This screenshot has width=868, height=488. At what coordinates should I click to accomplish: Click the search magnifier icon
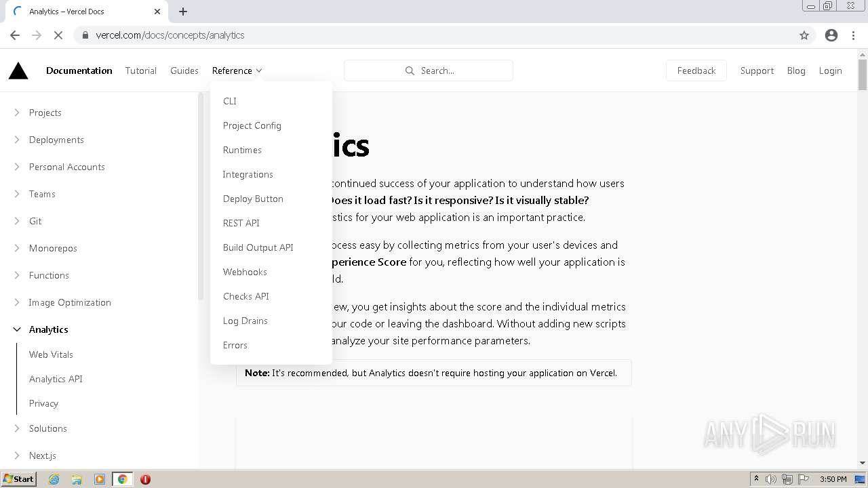point(410,70)
